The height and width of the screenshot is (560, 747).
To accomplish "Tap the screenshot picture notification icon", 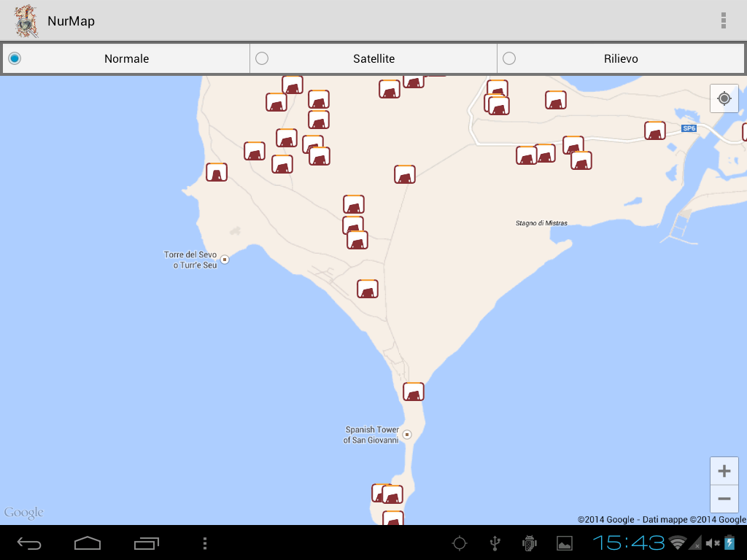I will tap(565, 543).
